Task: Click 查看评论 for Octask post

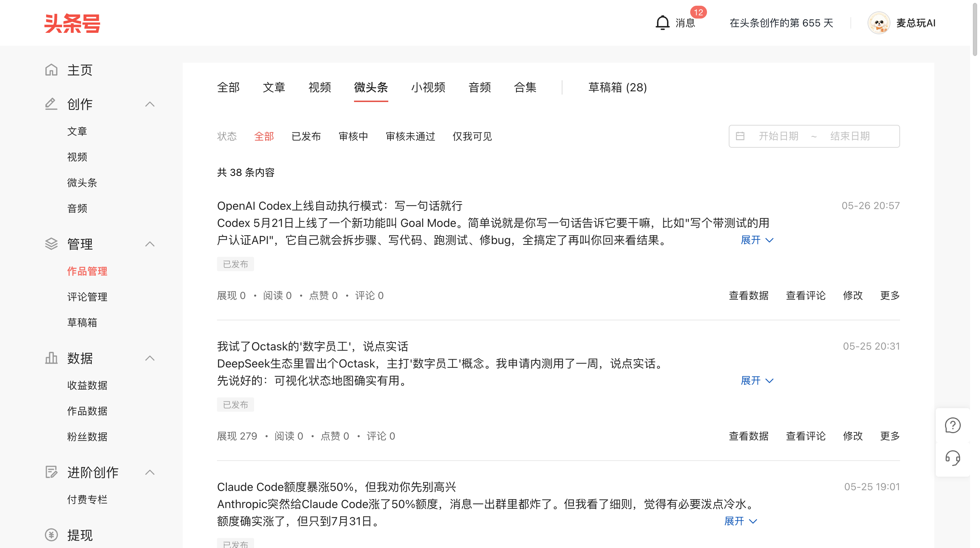Action: coord(806,436)
